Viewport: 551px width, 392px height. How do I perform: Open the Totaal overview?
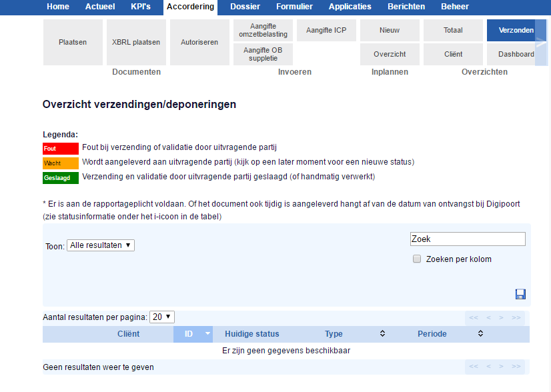453,30
